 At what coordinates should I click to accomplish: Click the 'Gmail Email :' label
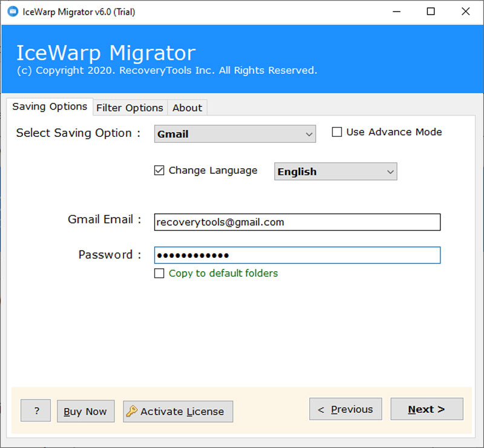tap(104, 219)
